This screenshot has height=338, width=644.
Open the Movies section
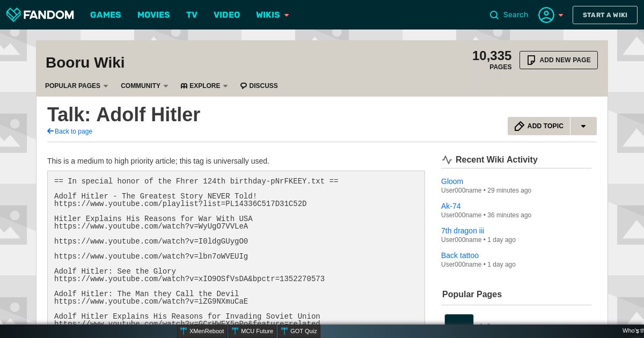[x=153, y=14]
